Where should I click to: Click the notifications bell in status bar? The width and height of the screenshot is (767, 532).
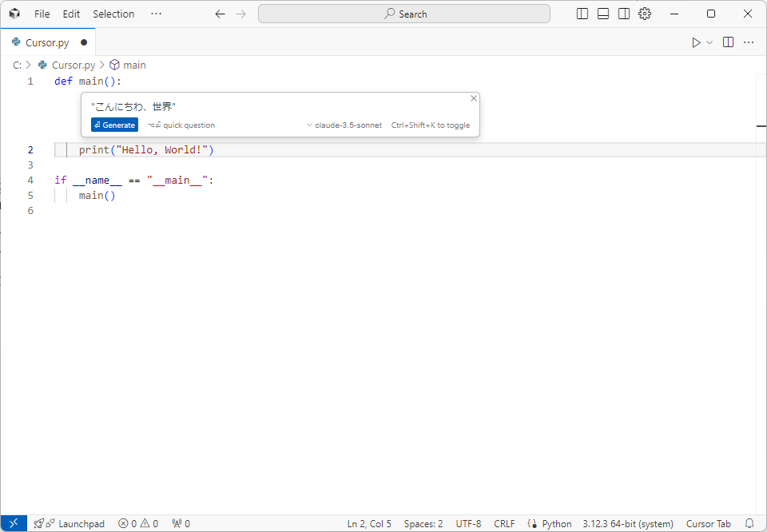749,524
